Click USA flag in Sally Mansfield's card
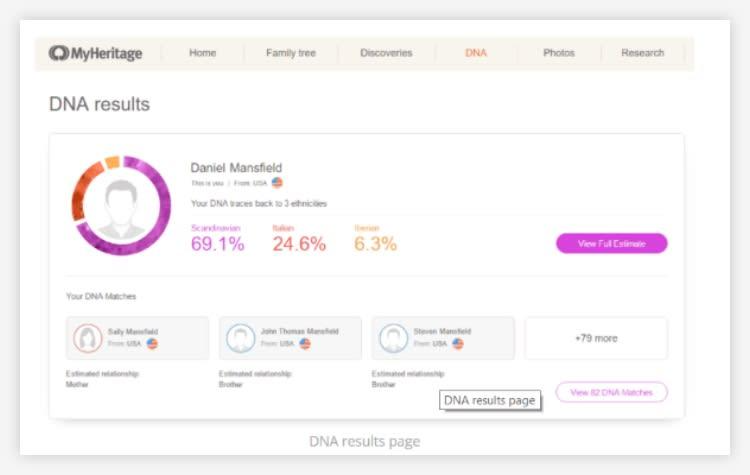Screen dimensions: 750x475 (153, 343)
